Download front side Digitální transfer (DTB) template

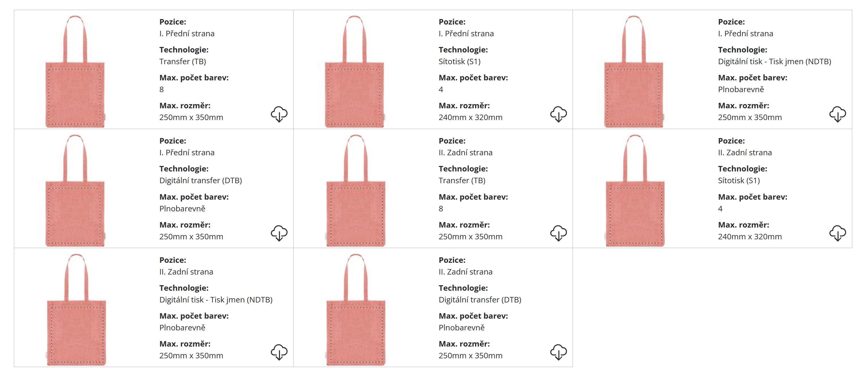279,233
